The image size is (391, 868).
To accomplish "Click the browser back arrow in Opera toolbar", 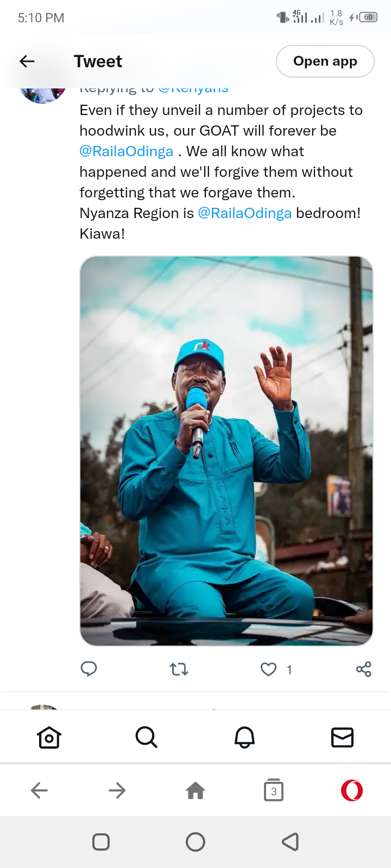I will (x=39, y=790).
